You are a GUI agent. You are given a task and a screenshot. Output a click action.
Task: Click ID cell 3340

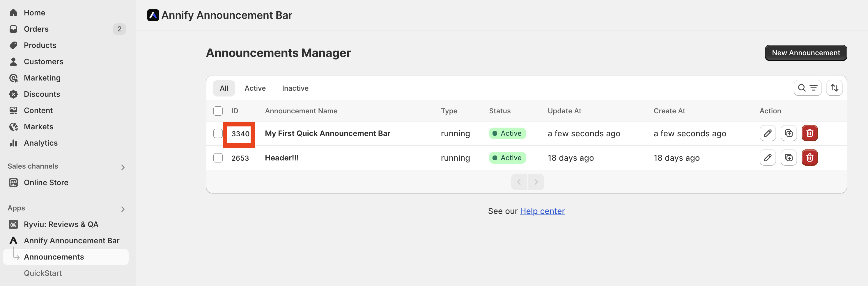pyautogui.click(x=240, y=134)
